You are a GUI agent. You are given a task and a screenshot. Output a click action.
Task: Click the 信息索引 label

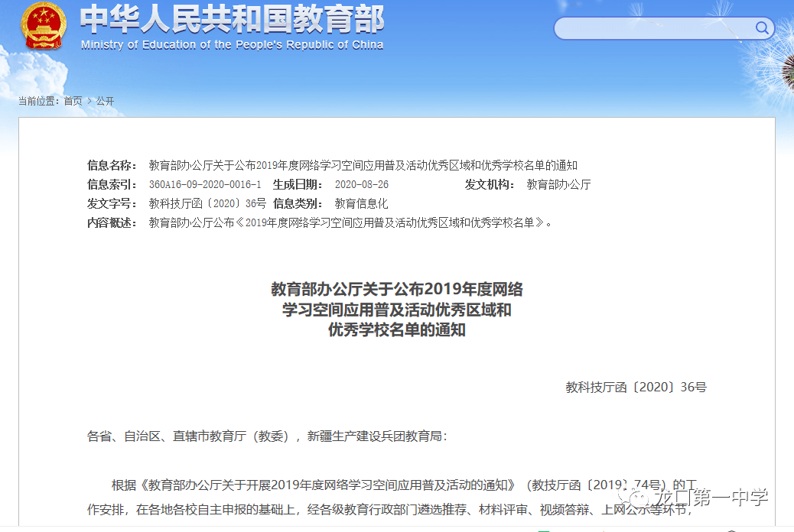[112, 184]
